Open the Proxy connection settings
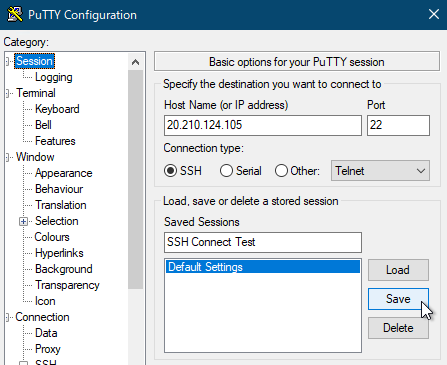447x365 pixels. click(x=48, y=349)
